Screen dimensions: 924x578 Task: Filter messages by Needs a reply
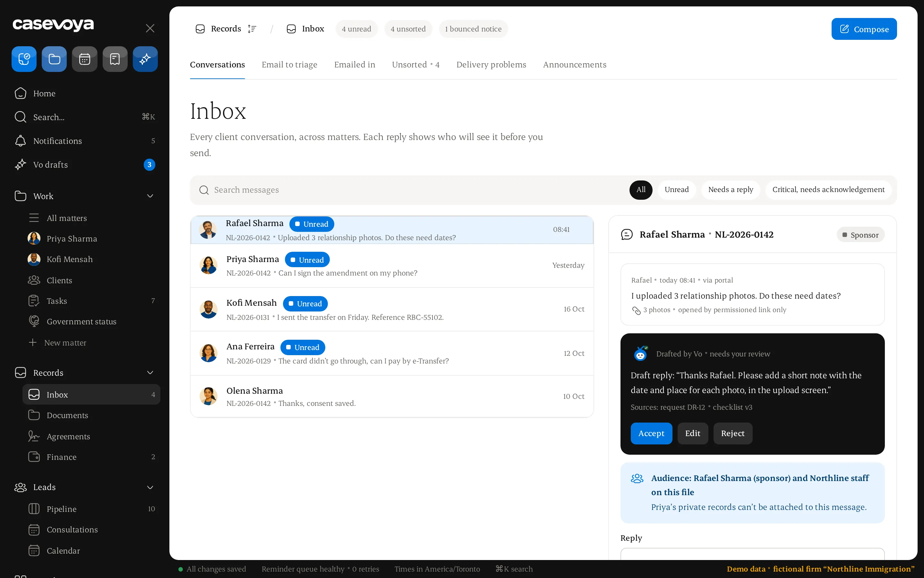(x=731, y=189)
